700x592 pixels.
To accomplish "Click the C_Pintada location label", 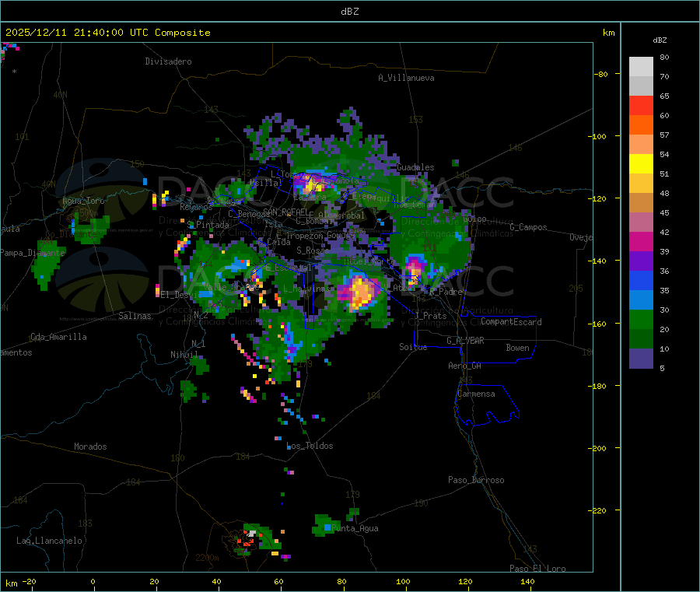I will (208, 225).
